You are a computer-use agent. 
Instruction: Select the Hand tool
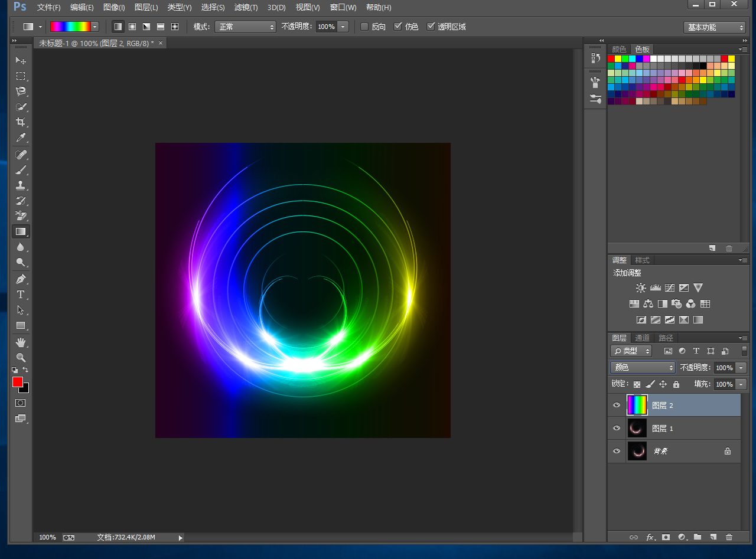point(21,342)
